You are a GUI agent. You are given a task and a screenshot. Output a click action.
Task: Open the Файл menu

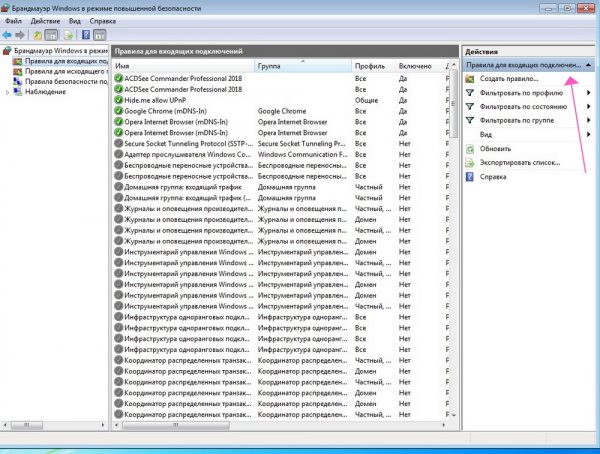point(13,21)
